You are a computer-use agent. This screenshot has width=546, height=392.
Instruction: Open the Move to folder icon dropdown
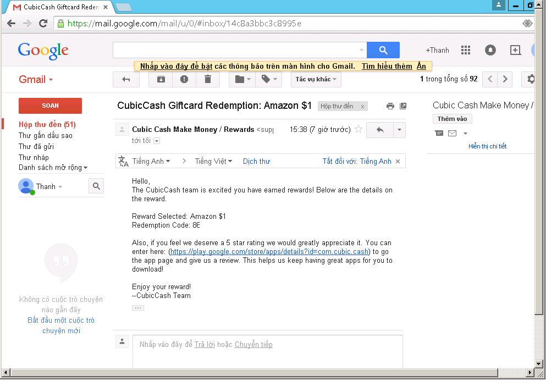click(x=242, y=79)
